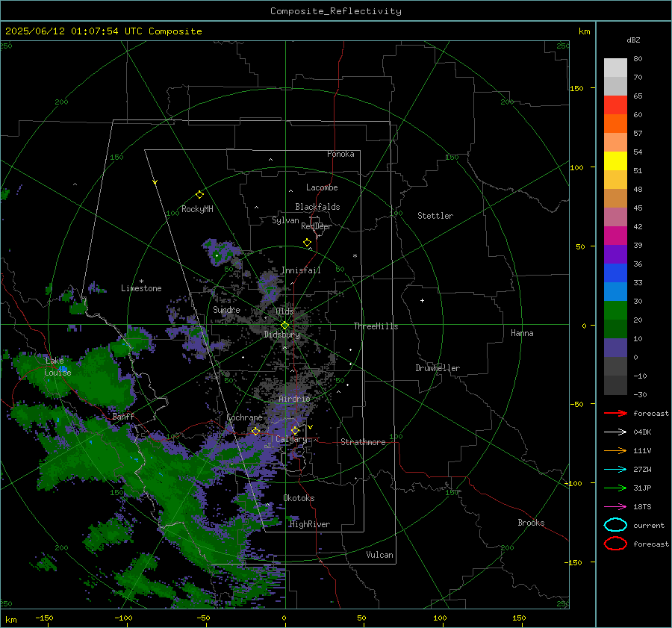Click the green 31JP arrow in legend

[615, 488]
